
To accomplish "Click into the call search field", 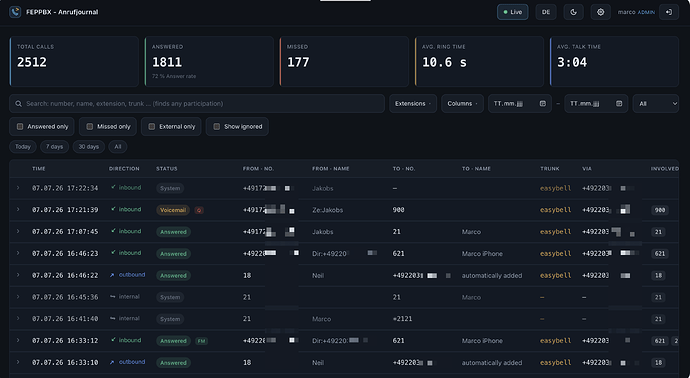I will pos(197,103).
